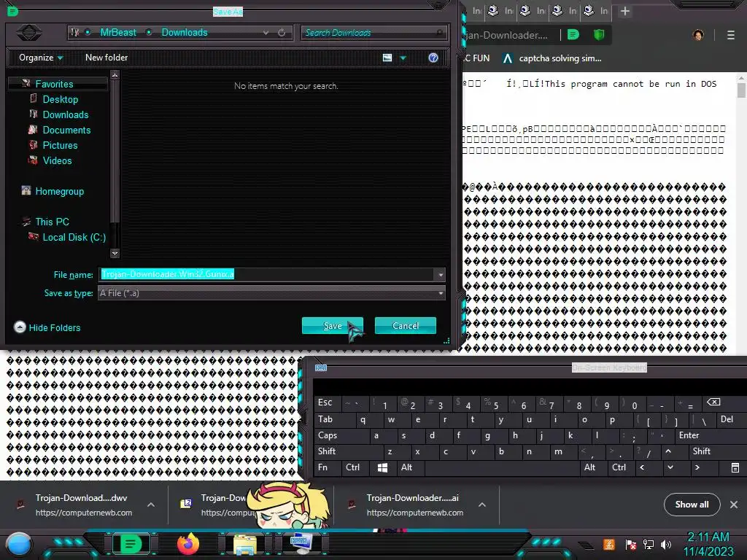Screen dimensions: 747x560
Task: Expand the address bar previous locations dropdown
Action: 266,33
